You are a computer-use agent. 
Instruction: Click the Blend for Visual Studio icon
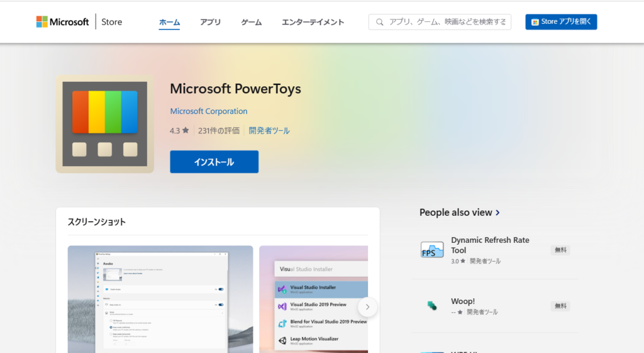click(282, 323)
